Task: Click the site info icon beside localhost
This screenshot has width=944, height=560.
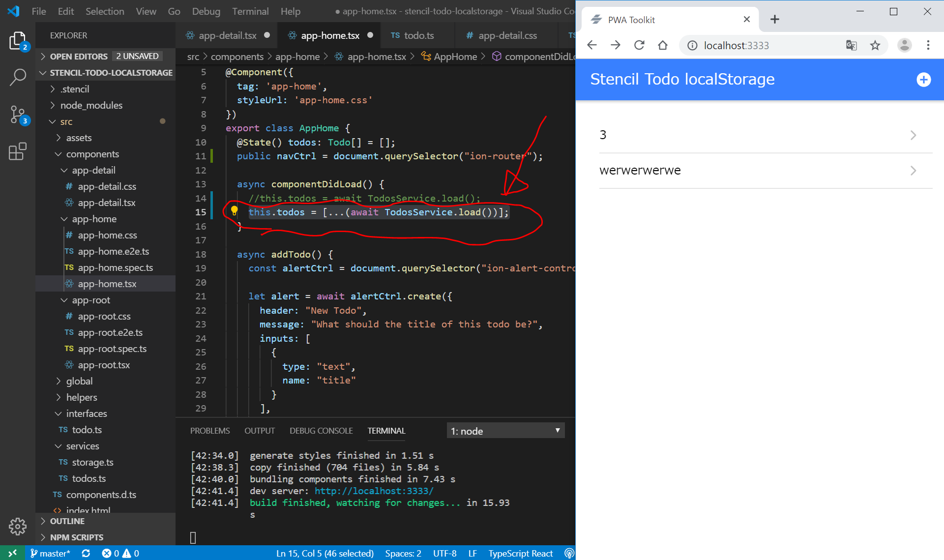Action: (692, 45)
